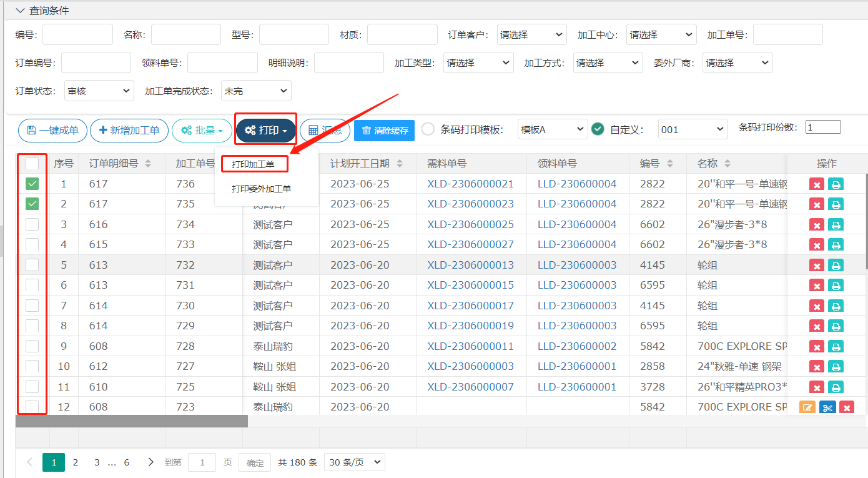Open the 订单客户 dropdown
The height and width of the screenshot is (478, 868).
point(531,35)
